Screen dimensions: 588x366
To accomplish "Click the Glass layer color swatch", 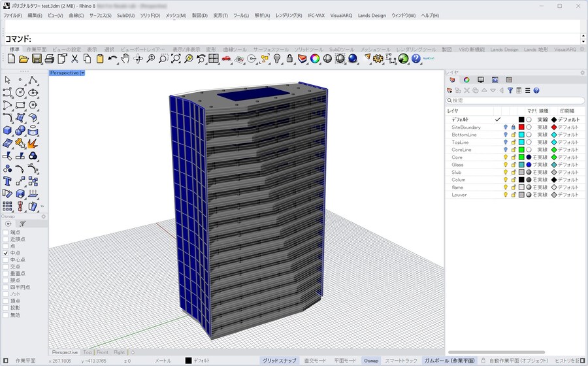I will pos(521,165).
